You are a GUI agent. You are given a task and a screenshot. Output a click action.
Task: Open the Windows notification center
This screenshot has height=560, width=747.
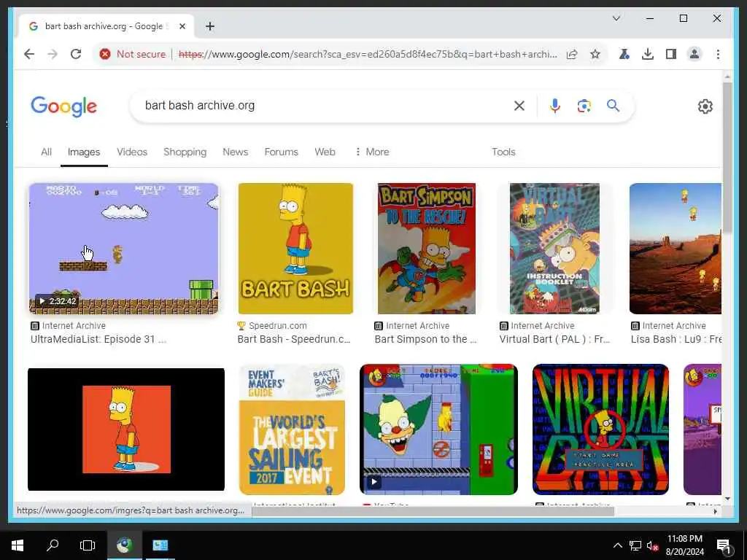pyautogui.click(x=723, y=545)
